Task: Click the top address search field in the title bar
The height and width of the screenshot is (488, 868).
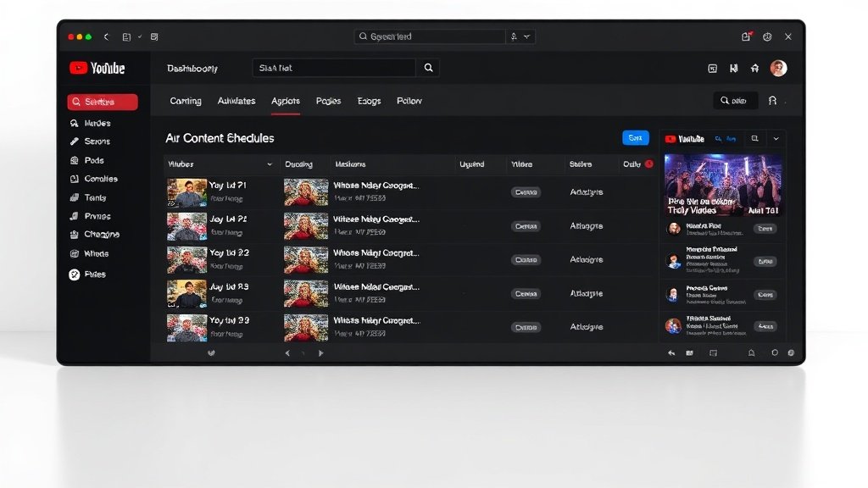Action: 430,36
